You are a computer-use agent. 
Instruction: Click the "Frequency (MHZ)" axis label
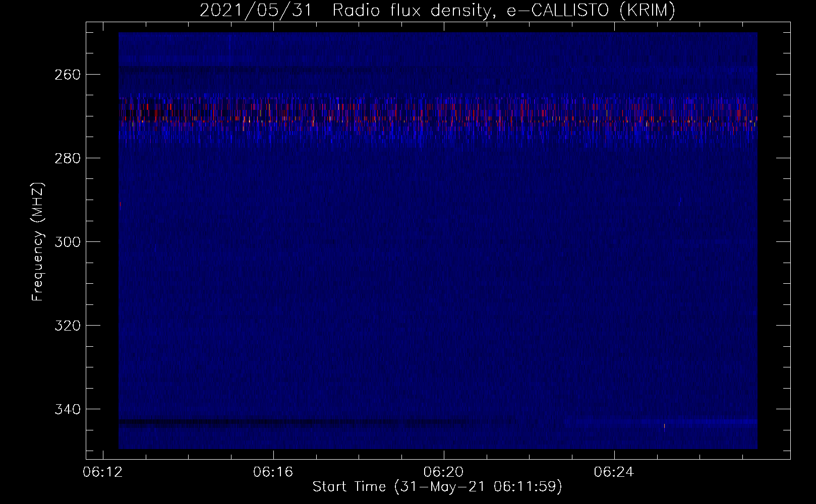pos(38,241)
